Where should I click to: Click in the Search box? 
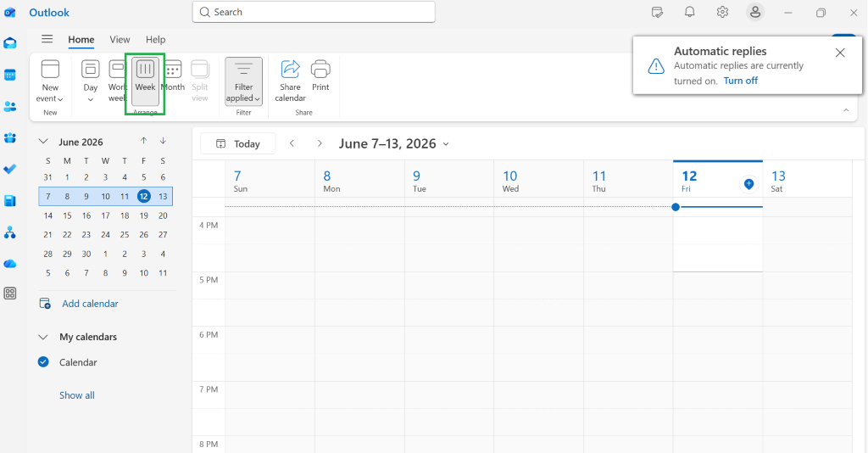click(314, 12)
